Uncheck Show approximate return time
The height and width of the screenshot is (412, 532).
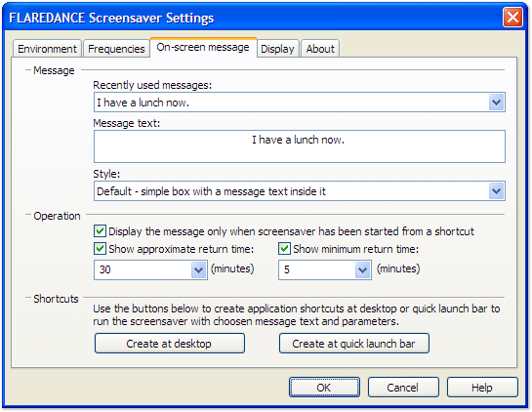click(100, 249)
